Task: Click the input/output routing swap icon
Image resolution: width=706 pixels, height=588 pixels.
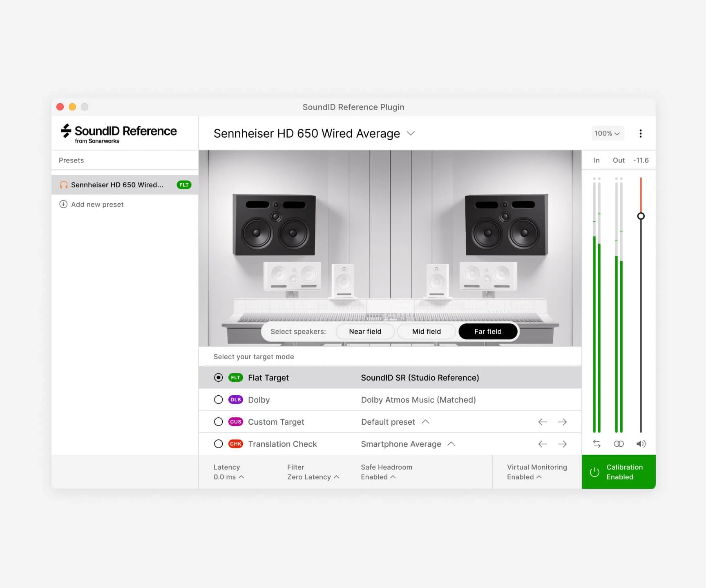Action: click(597, 443)
